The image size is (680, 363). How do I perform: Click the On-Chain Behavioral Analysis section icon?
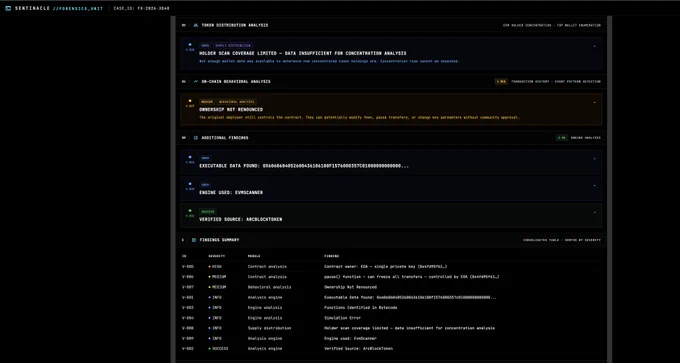point(196,82)
